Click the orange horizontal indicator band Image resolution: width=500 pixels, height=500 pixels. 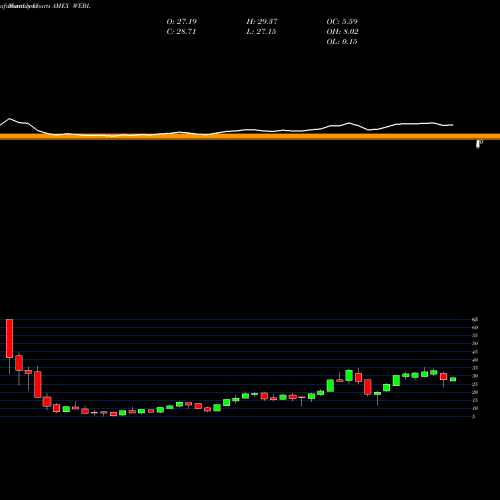(250, 136)
